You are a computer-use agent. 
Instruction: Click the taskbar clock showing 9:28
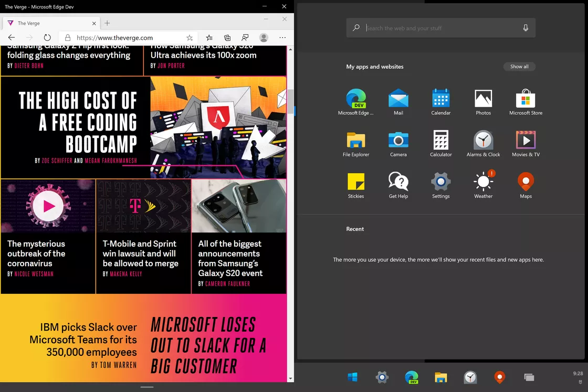coord(578,374)
